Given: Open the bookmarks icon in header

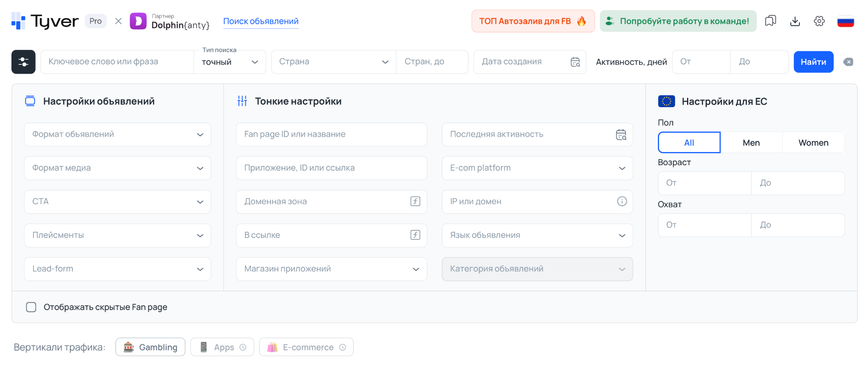Looking at the screenshot, I should click(x=770, y=21).
